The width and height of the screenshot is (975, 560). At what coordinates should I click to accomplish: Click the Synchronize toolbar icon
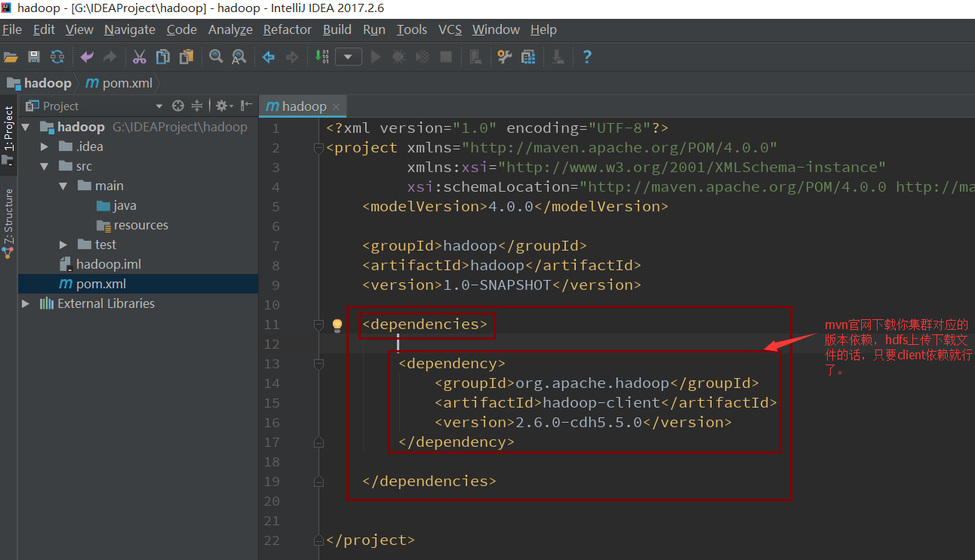[57, 57]
